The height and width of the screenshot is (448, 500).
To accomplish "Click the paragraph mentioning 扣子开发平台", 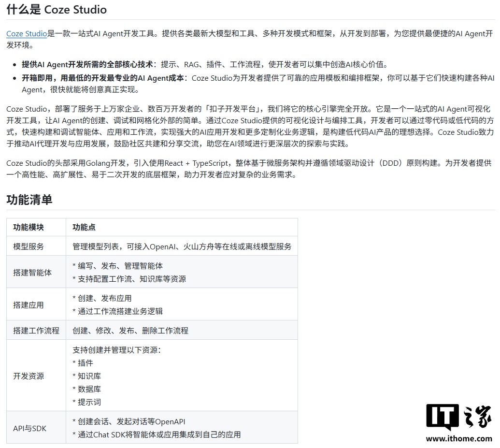I will click(250, 126).
